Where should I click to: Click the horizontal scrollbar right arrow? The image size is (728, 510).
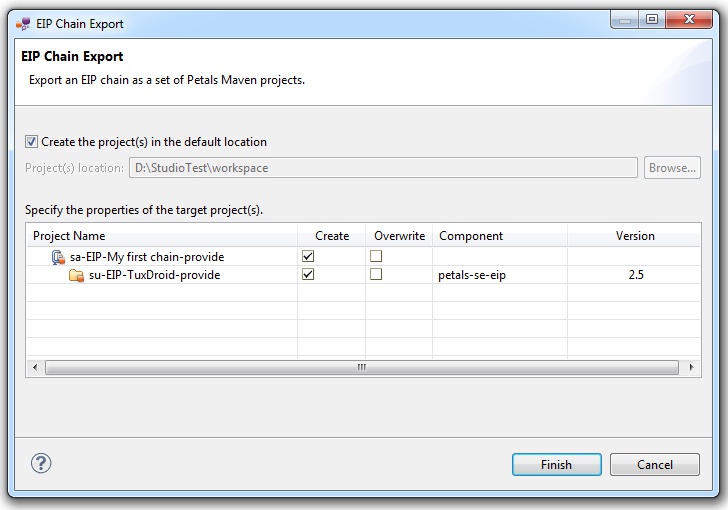(691, 367)
